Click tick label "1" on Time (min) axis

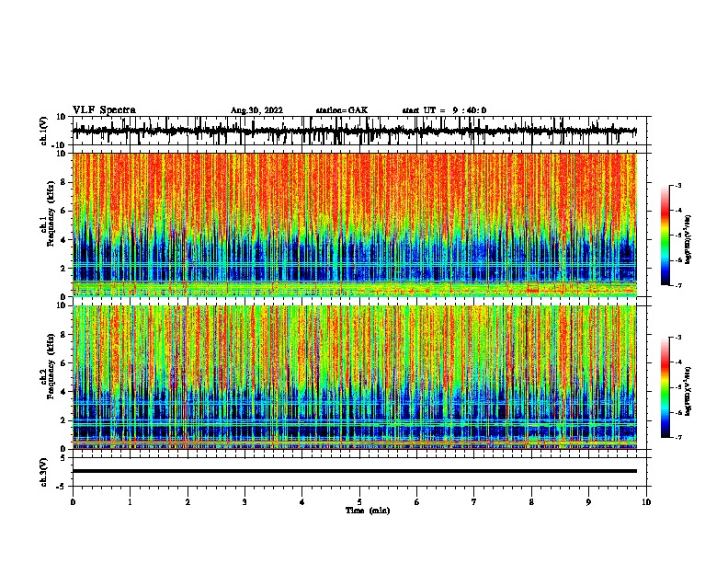[130, 502]
